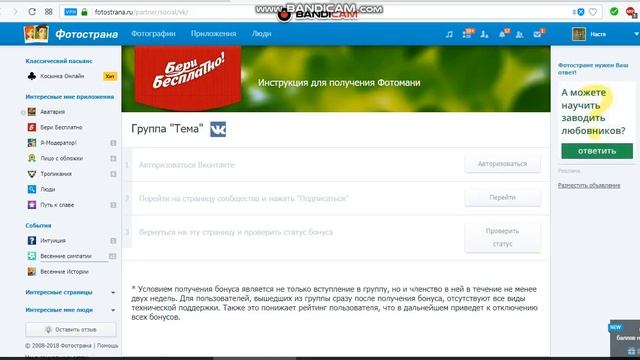Viewport: 640px width, 360px height.
Task: Click the Настя profile avatar
Action: tap(579, 34)
